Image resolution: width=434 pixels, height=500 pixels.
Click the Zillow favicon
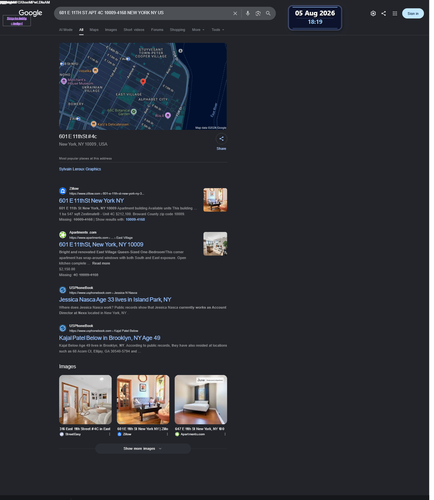click(x=63, y=191)
